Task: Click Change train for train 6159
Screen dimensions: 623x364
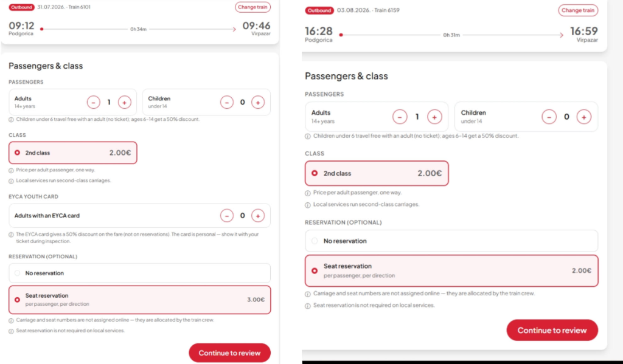Action: click(578, 10)
